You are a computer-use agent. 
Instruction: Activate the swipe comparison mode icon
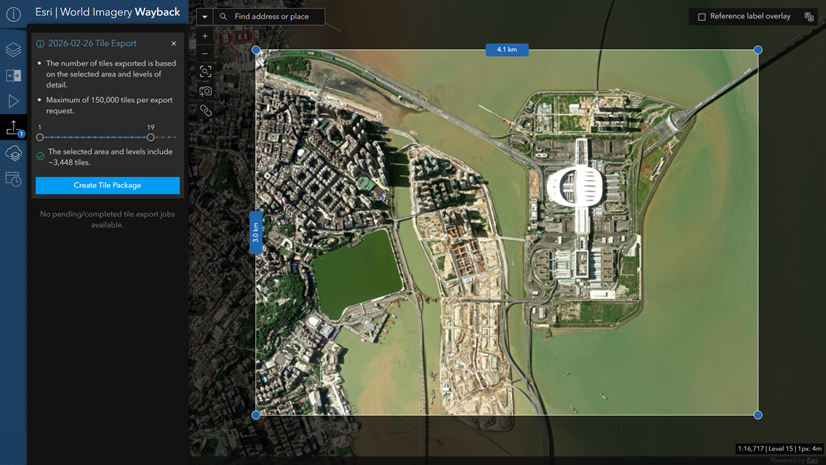click(x=13, y=76)
